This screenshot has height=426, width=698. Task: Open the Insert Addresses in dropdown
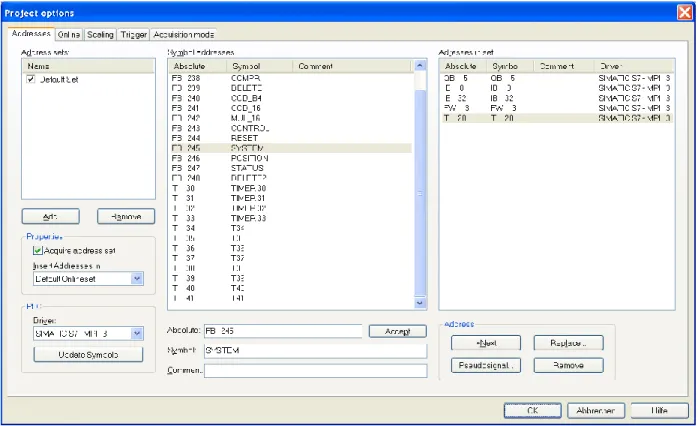coord(137,279)
